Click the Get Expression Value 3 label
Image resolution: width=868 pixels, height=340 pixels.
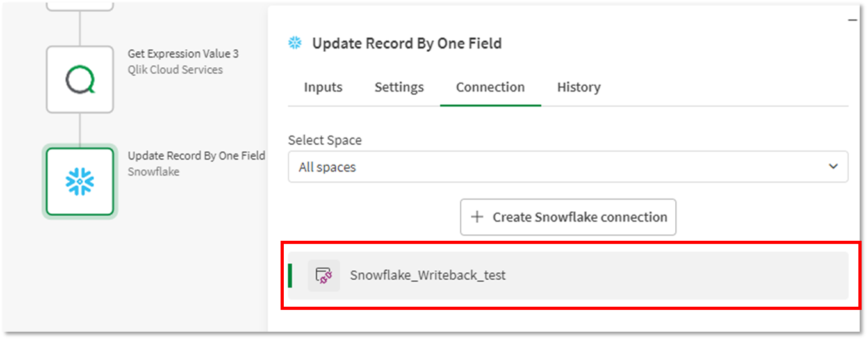(183, 54)
